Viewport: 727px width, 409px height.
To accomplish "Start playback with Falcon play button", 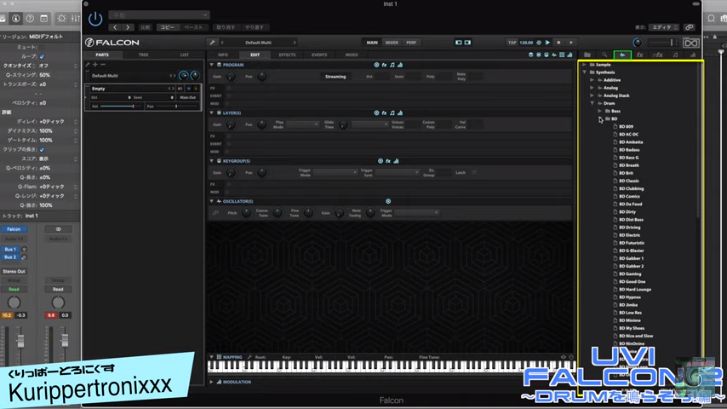I will coord(548,43).
